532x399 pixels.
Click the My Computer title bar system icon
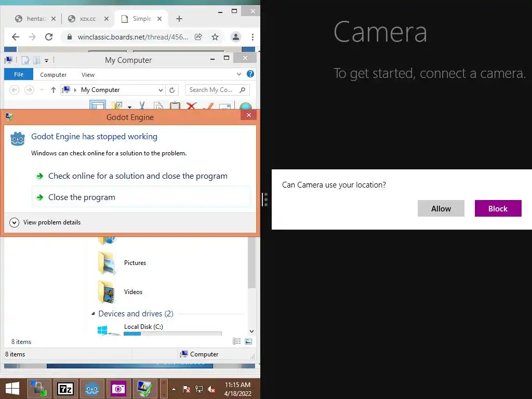[8, 60]
